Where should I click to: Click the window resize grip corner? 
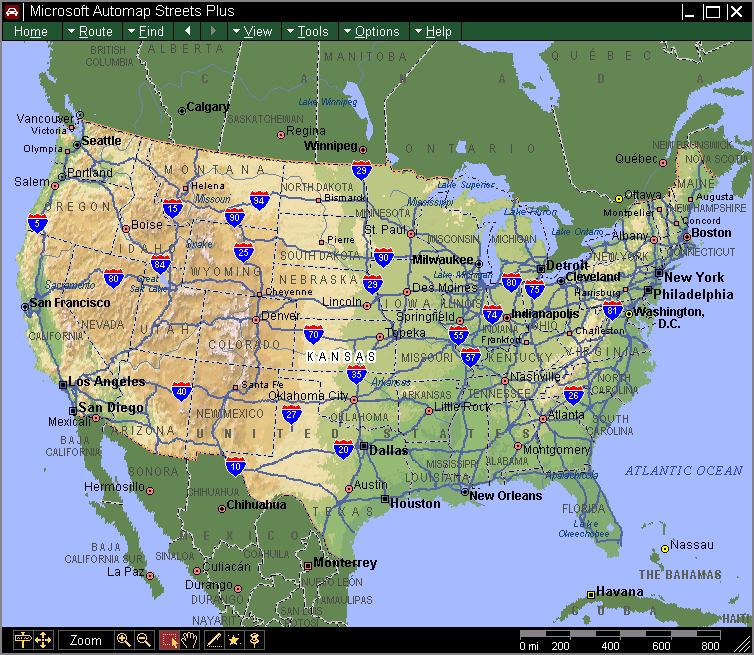pos(742,643)
